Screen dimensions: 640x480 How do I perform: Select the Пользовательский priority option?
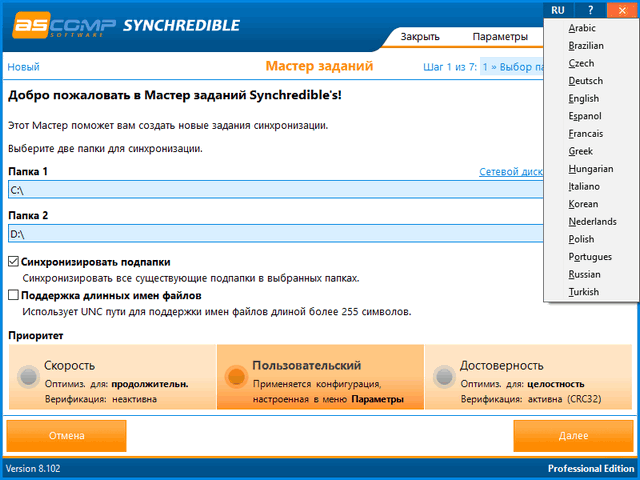coord(320,377)
